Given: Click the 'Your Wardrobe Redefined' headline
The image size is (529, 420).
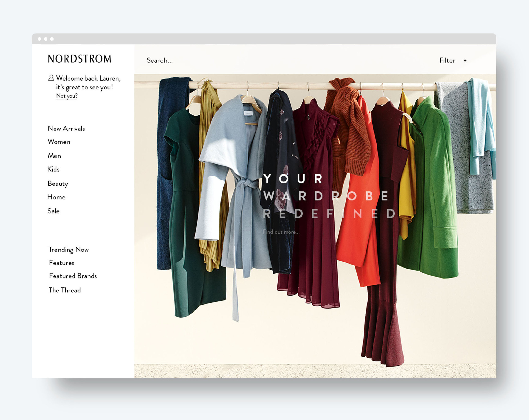Looking at the screenshot, I should click(x=329, y=196).
